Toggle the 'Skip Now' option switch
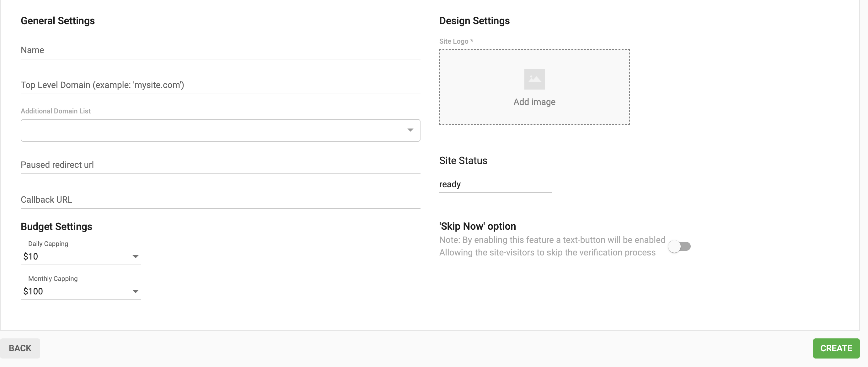 (679, 246)
